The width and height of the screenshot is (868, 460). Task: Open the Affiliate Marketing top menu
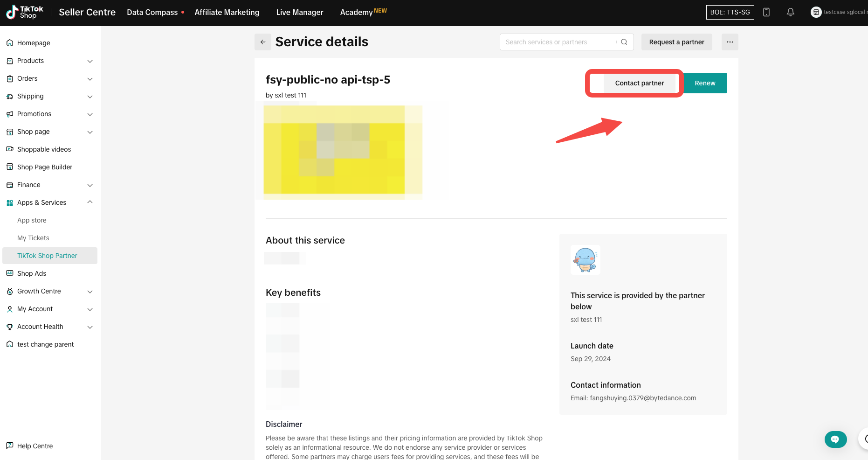[227, 13]
